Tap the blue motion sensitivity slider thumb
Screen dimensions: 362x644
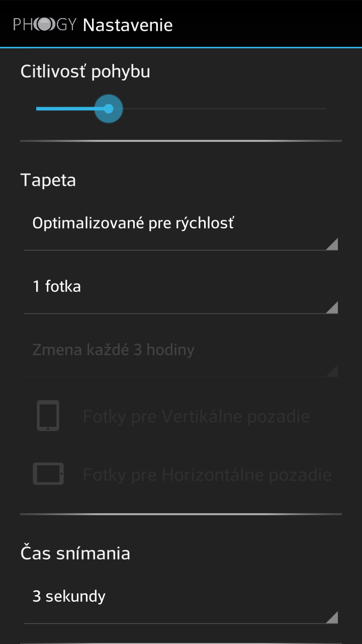[109, 108]
